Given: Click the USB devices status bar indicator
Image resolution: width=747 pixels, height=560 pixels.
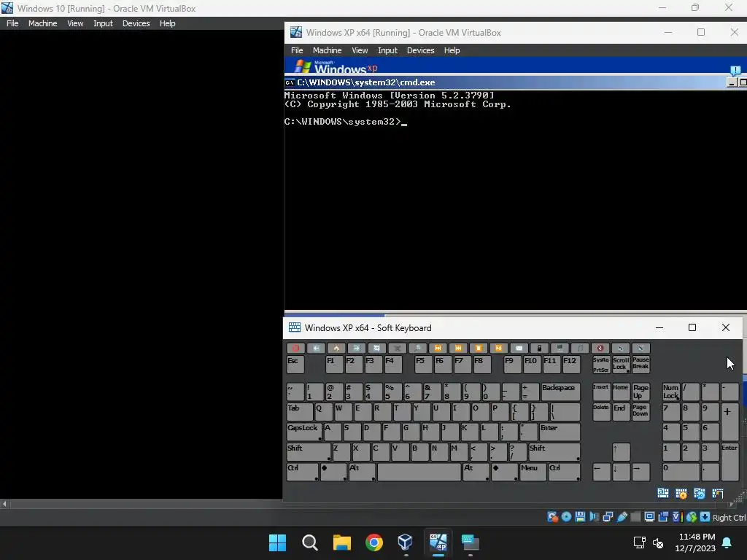Looking at the screenshot, I should 622,517.
